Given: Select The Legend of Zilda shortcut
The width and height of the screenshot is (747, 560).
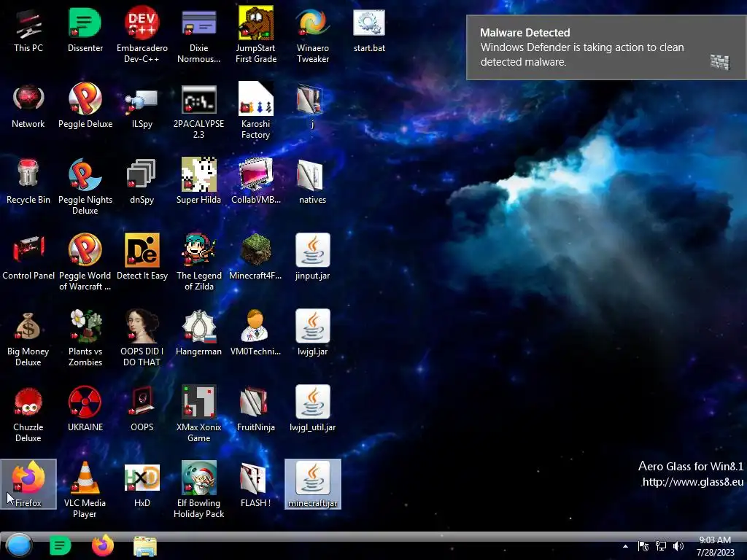Looking at the screenshot, I should click(198, 262).
